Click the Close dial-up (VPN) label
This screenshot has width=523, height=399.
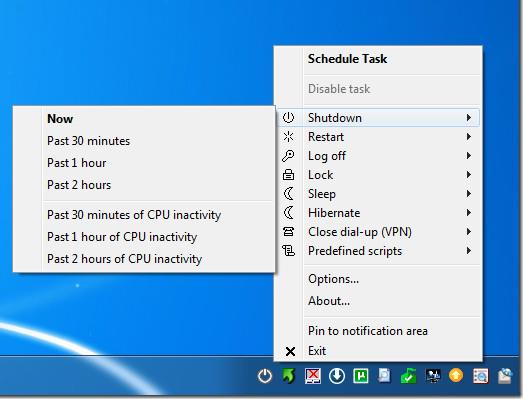(360, 232)
